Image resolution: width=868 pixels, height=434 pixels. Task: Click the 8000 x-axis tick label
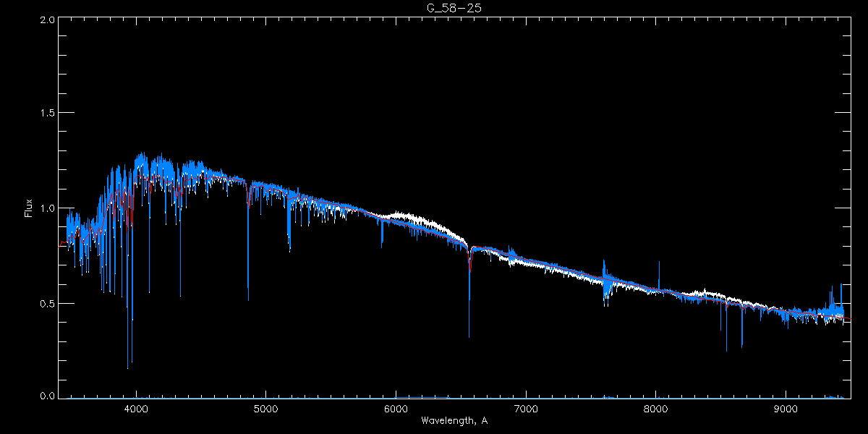[656, 407]
